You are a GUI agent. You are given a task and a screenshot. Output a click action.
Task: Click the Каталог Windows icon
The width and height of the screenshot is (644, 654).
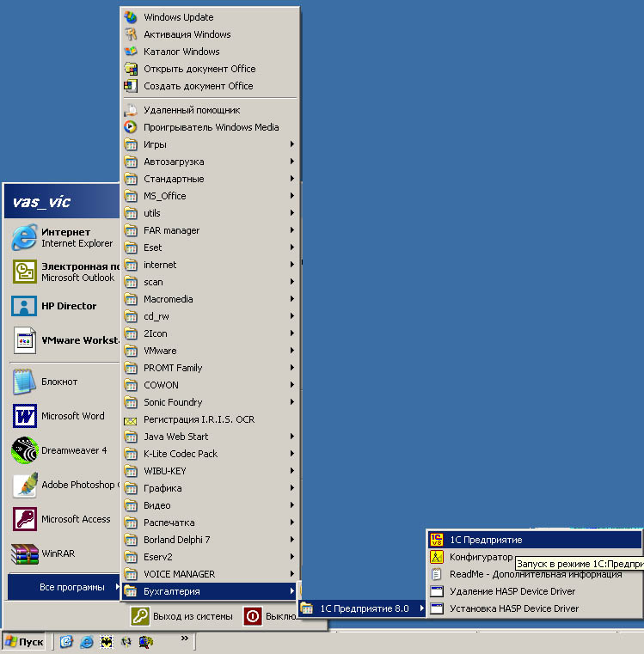(131, 52)
